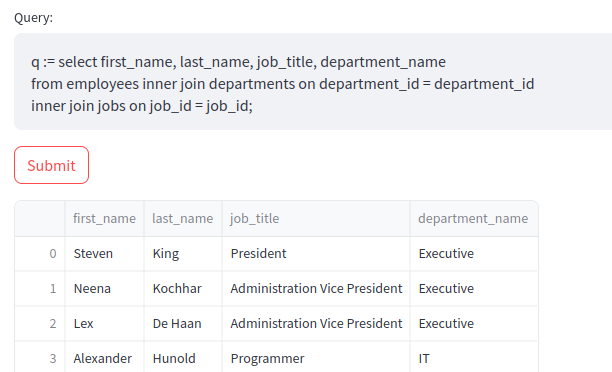The image size is (612, 372).
Task: Click the IT department cell
Action: (474, 358)
